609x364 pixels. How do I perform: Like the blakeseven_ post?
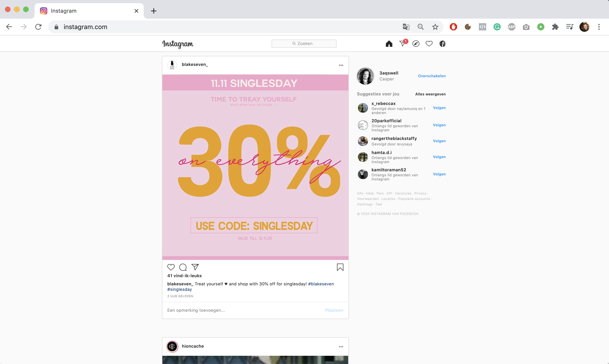click(x=171, y=267)
